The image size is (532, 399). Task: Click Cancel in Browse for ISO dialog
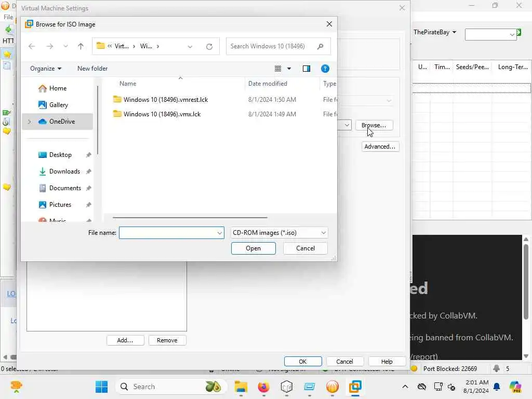tap(305, 248)
